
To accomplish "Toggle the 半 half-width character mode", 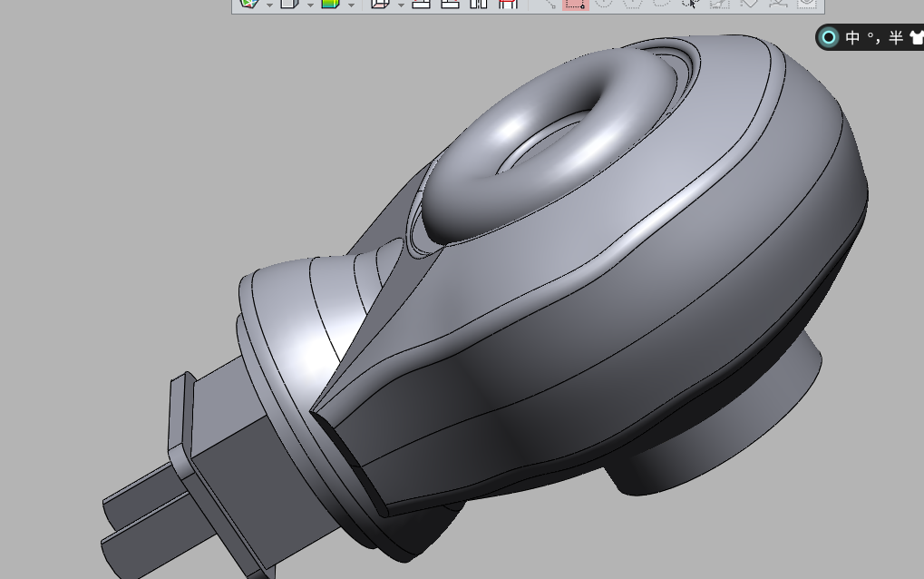I will pos(896,38).
